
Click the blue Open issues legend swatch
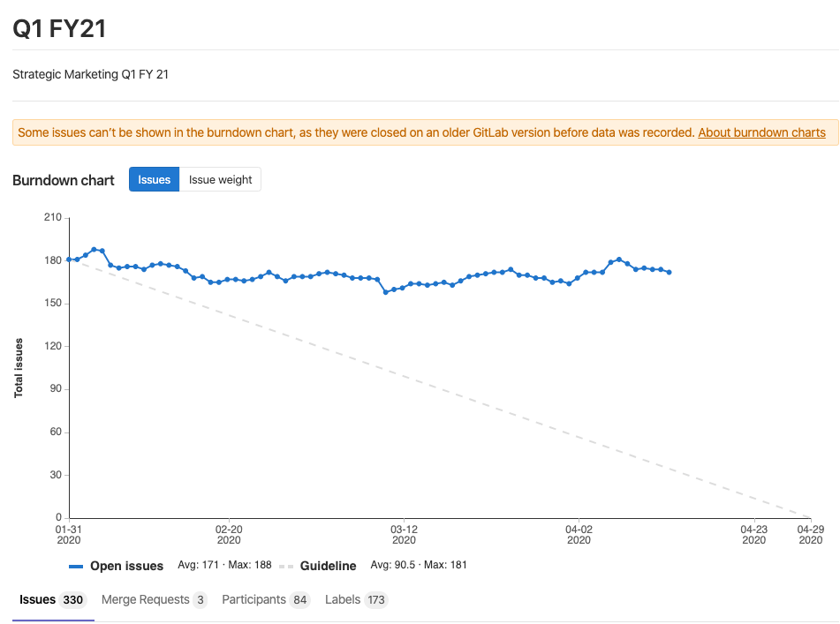pyautogui.click(x=76, y=566)
